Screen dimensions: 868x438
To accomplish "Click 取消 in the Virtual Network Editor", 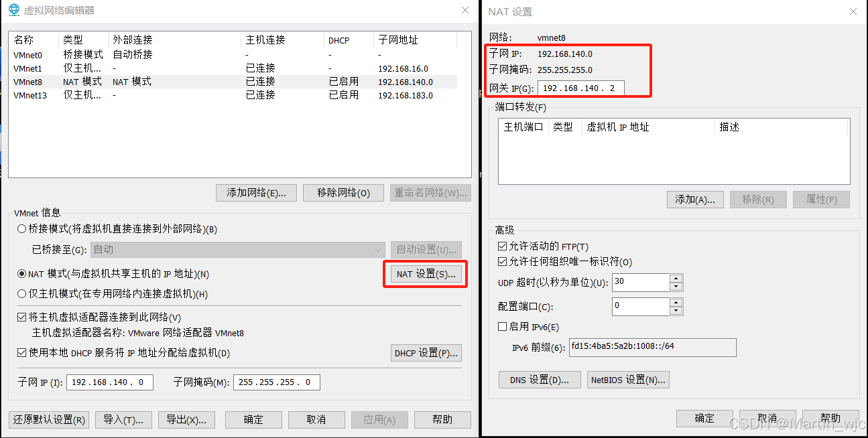I will pos(316,420).
